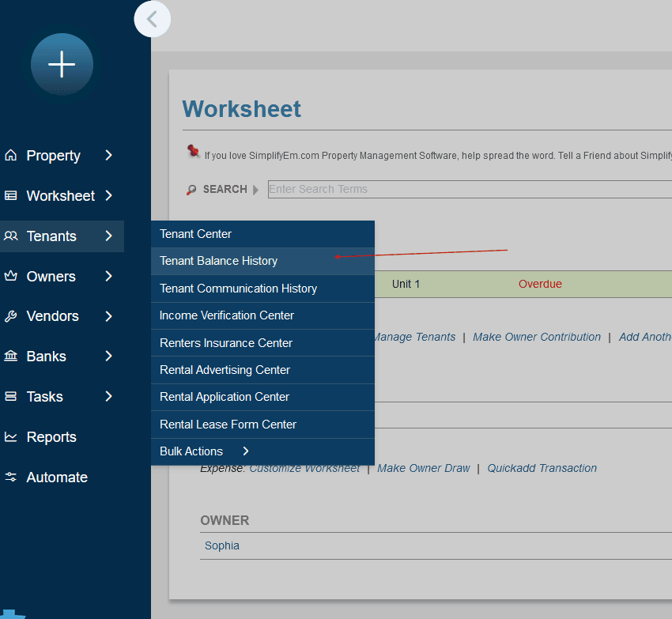Click the Sophia owner link

[222, 545]
